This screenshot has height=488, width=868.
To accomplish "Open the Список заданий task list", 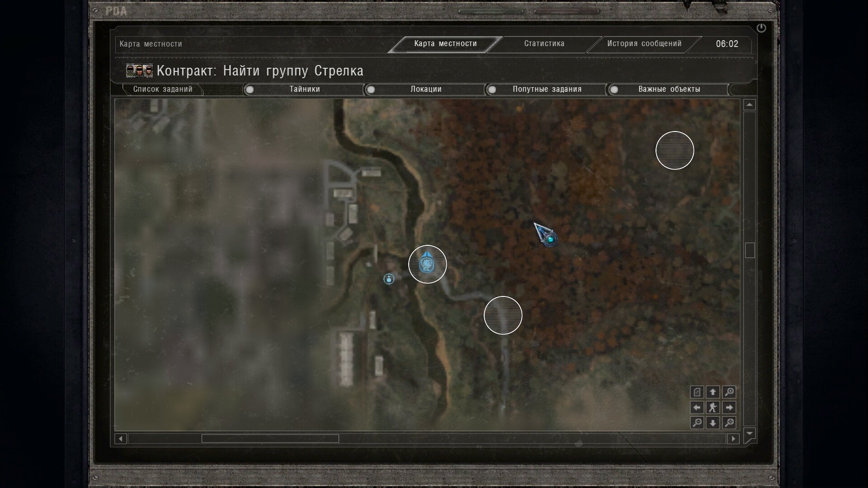I will 163,89.
